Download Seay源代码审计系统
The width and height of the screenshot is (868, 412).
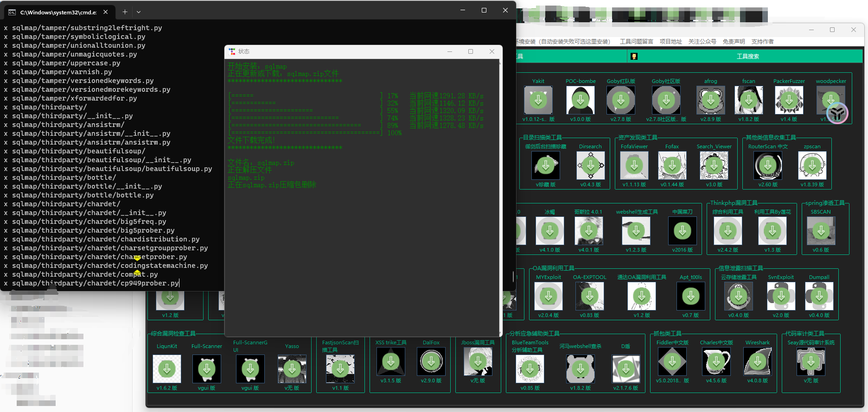tap(811, 361)
